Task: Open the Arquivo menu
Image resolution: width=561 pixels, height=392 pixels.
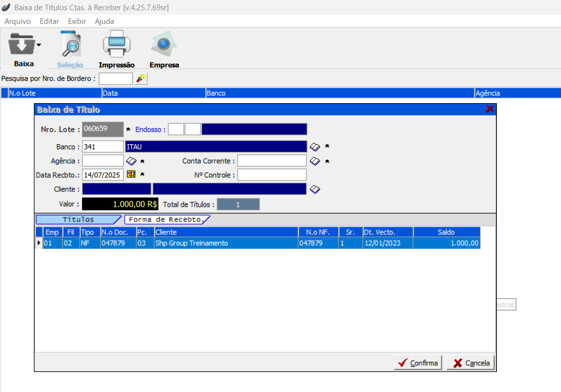Action: click(17, 22)
